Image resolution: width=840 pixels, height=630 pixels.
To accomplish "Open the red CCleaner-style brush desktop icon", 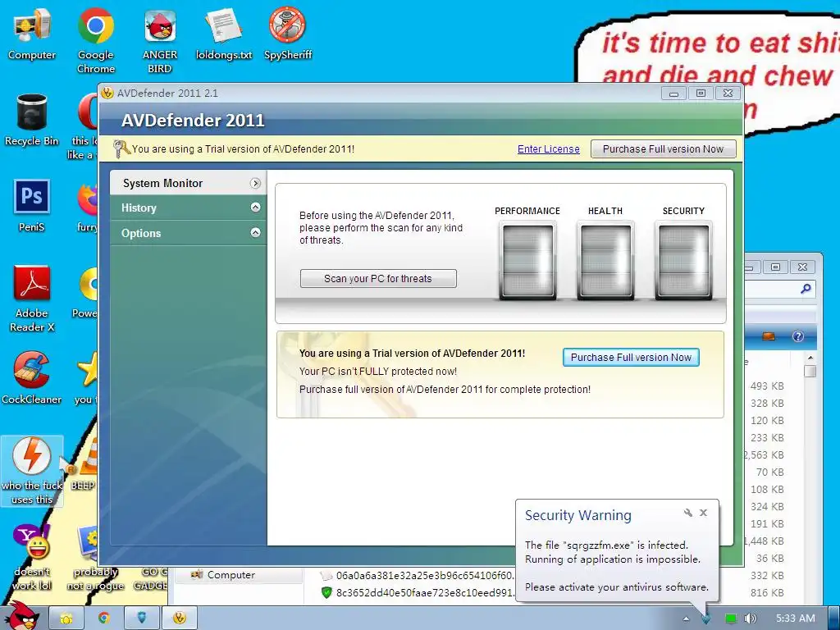I will pos(32,377).
